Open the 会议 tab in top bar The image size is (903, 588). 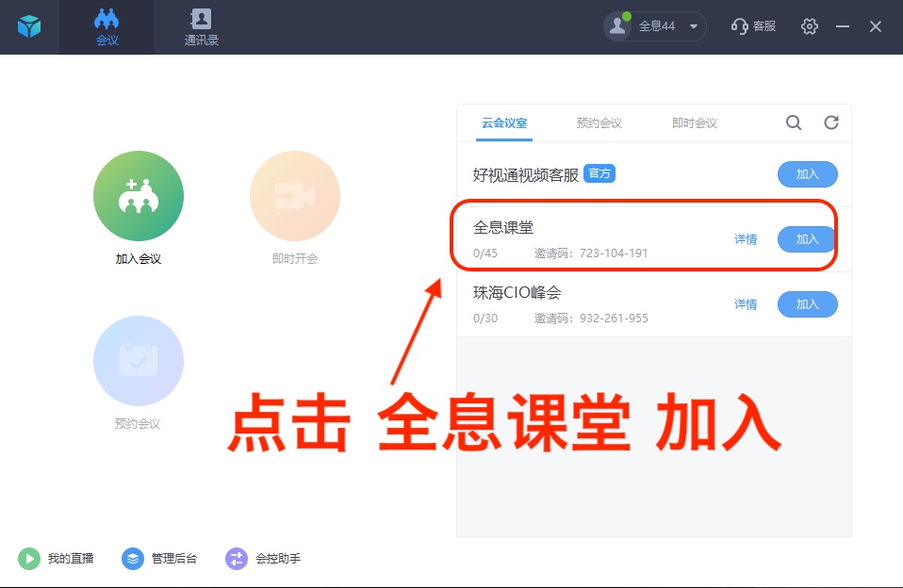107,27
